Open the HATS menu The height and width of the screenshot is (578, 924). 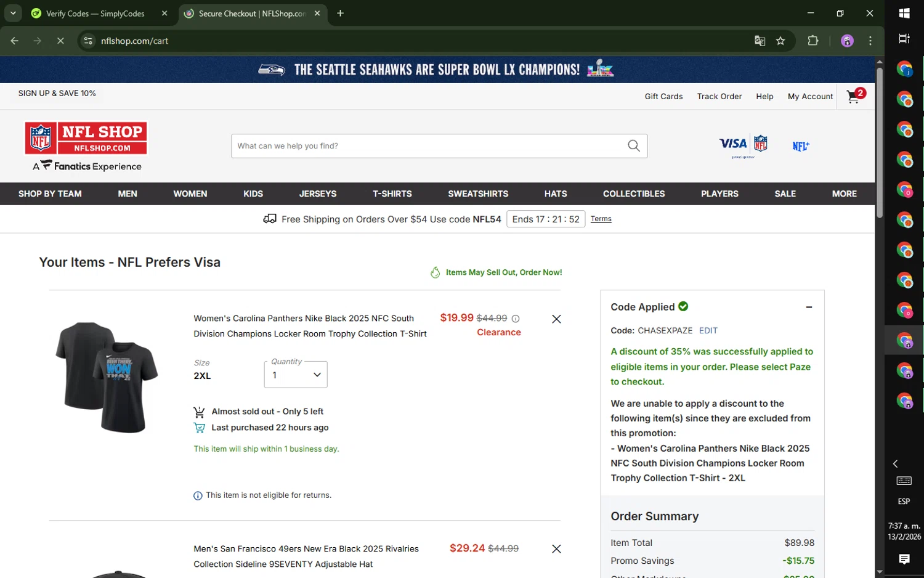point(556,193)
